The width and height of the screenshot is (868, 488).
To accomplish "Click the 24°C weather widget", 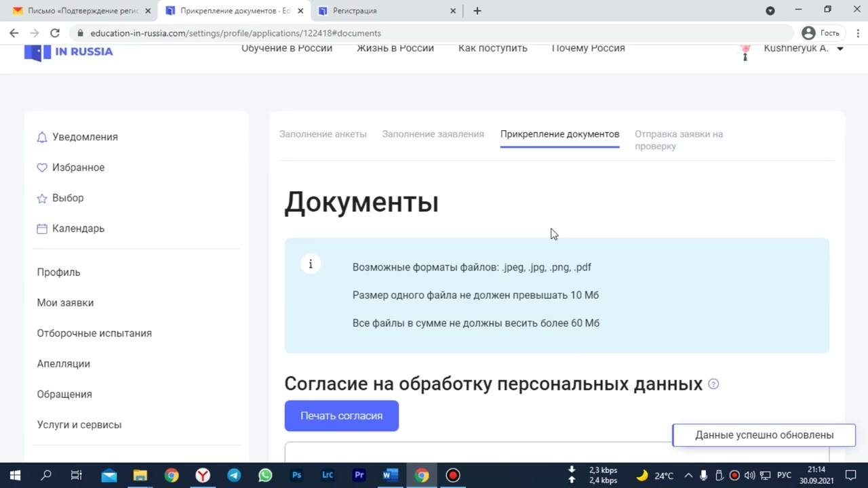I will click(x=655, y=475).
